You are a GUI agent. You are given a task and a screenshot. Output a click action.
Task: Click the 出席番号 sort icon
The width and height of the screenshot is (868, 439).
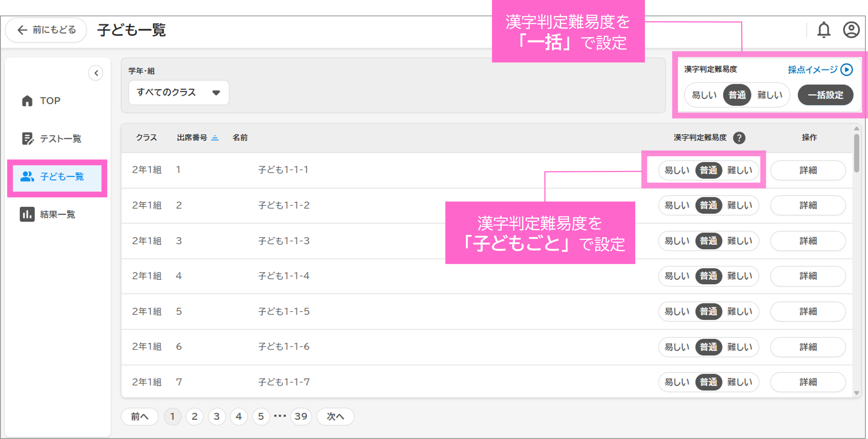tap(215, 138)
